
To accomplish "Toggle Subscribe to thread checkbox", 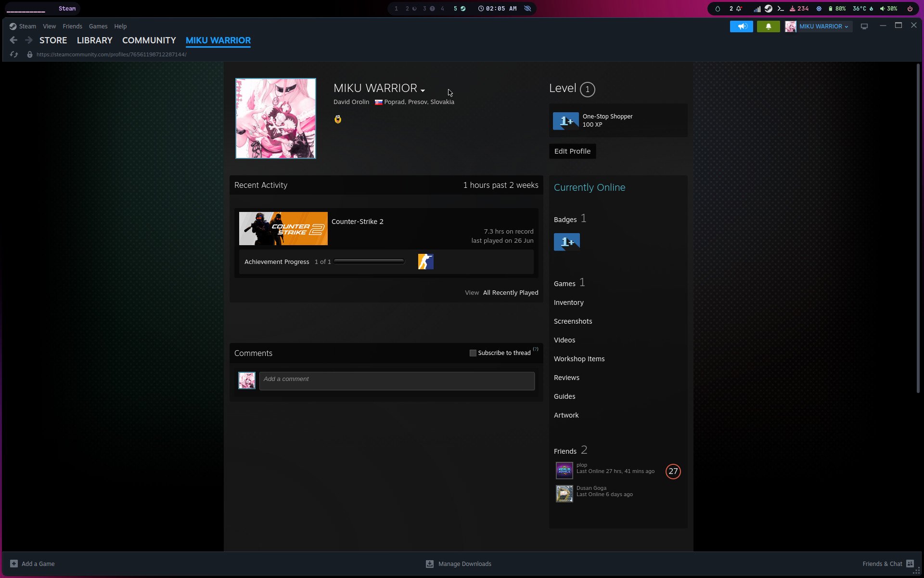I will (473, 353).
